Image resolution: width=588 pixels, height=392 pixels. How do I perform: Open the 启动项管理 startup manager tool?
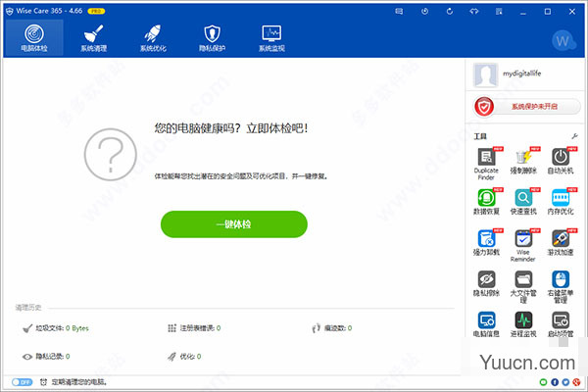coord(561,323)
